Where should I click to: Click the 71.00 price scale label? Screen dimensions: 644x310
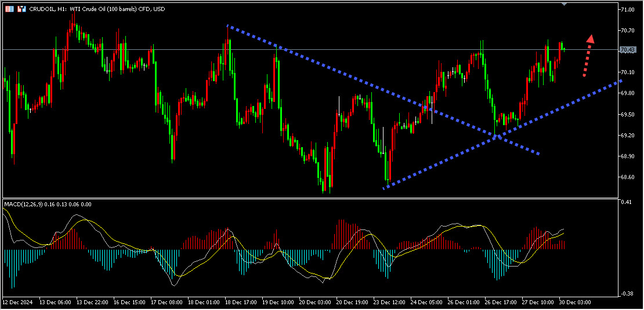(628, 9)
